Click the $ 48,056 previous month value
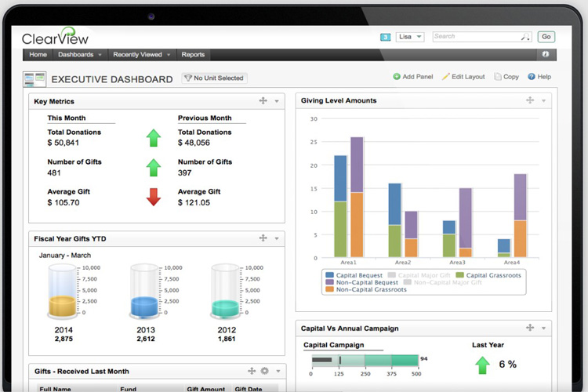588x392 pixels. pyautogui.click(x=194, y=143)
